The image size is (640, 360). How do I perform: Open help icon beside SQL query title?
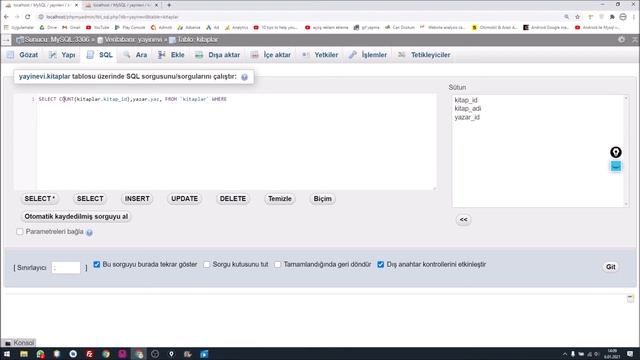[244, 77]
